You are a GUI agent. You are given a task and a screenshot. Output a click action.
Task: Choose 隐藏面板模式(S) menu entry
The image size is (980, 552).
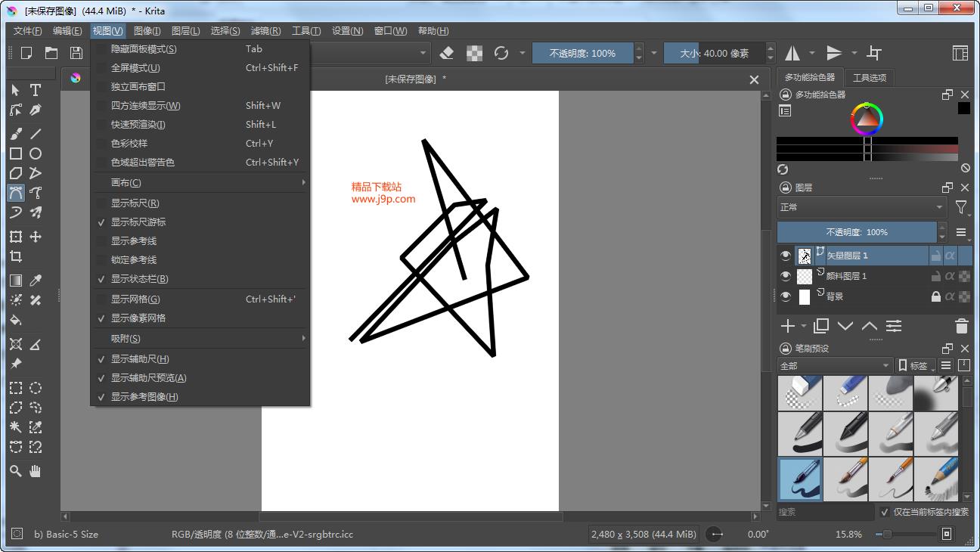[200, 49]
